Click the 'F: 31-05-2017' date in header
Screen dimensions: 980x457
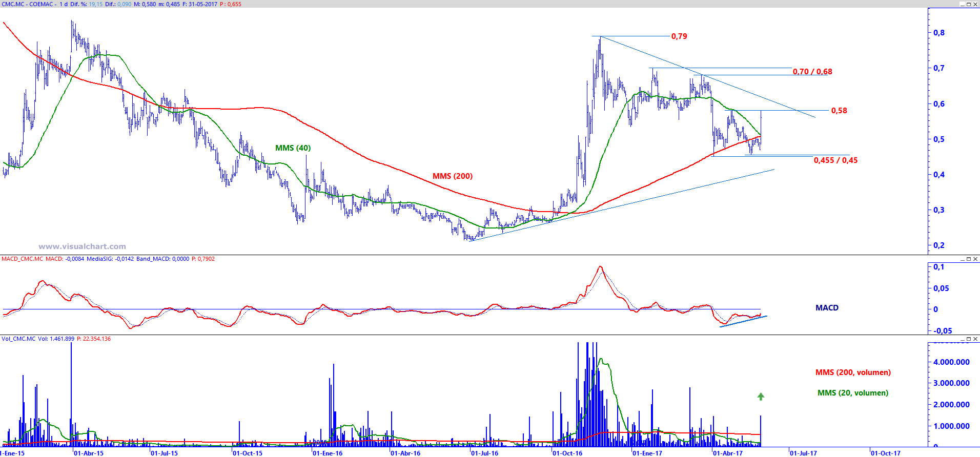point(200,4)
